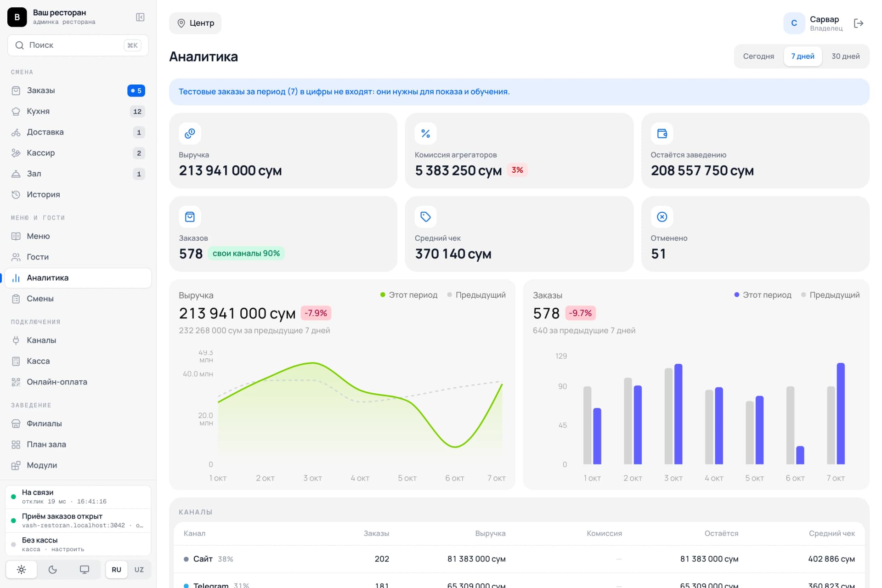Switch language to UZ
This screenshot has height=588, width=882.
point(139,570)
